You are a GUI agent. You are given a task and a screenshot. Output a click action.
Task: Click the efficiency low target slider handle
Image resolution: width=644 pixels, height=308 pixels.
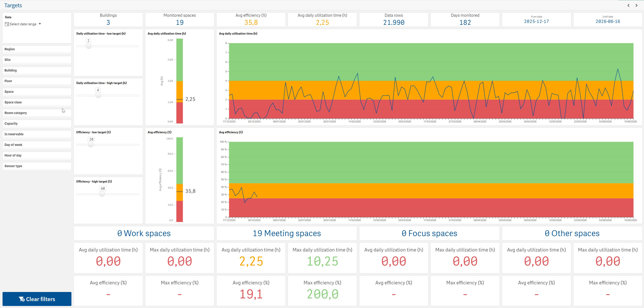[x=91, y=145]
